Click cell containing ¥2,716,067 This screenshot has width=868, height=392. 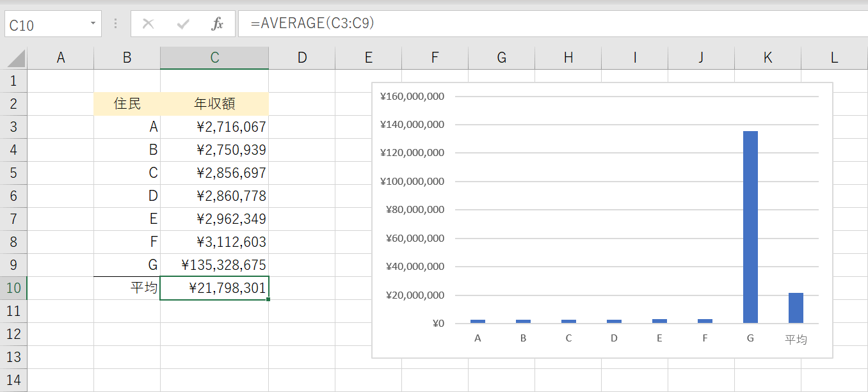214,127
